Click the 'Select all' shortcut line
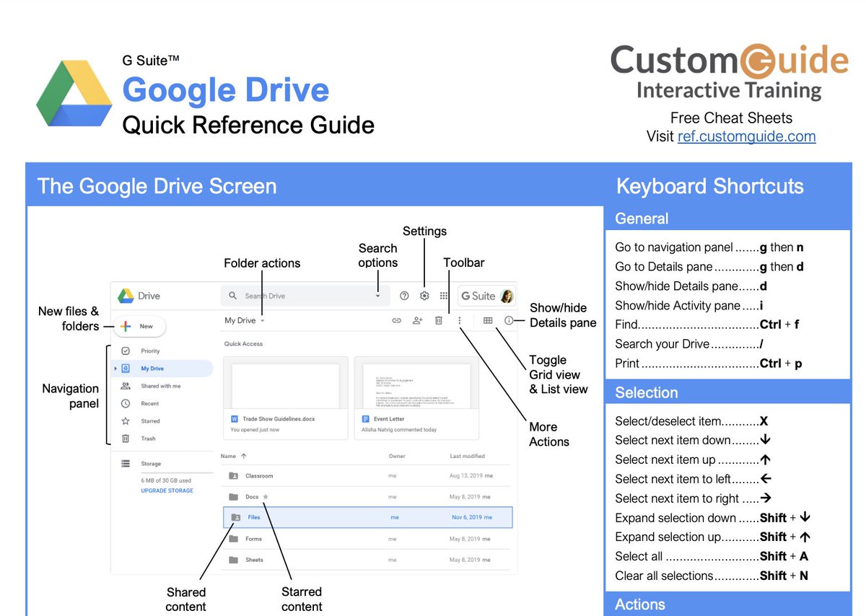 (712, 556)
